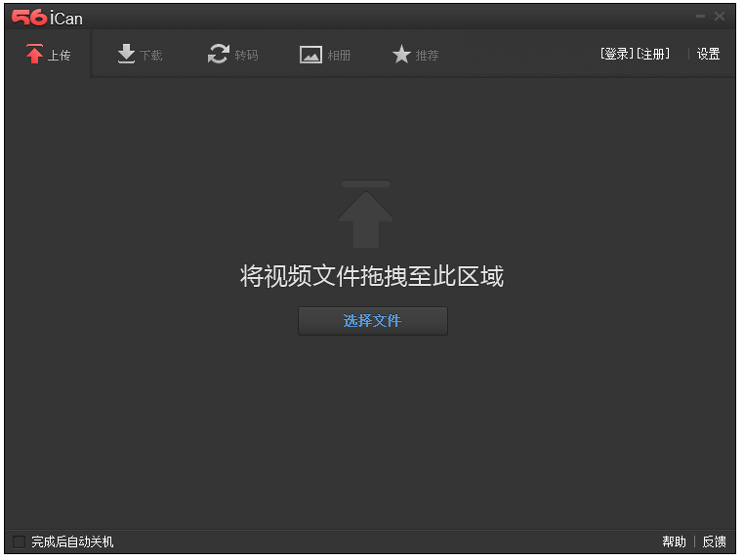Open 设置 settings
The height and width of the screenshot is (560, 744).
709,54
